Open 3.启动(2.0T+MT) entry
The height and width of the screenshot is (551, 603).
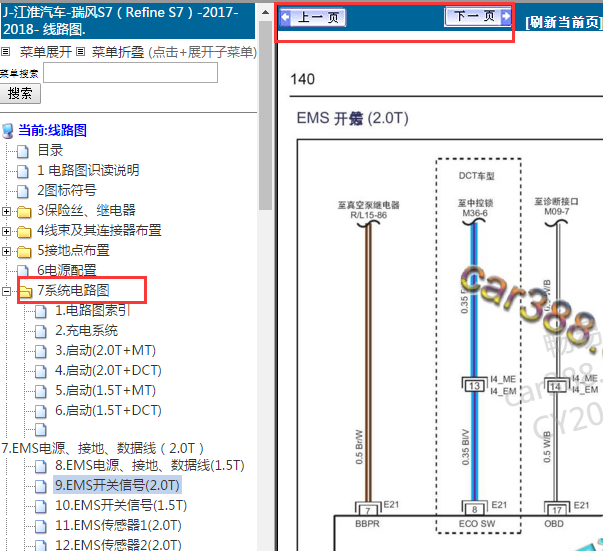click(105, 350)
